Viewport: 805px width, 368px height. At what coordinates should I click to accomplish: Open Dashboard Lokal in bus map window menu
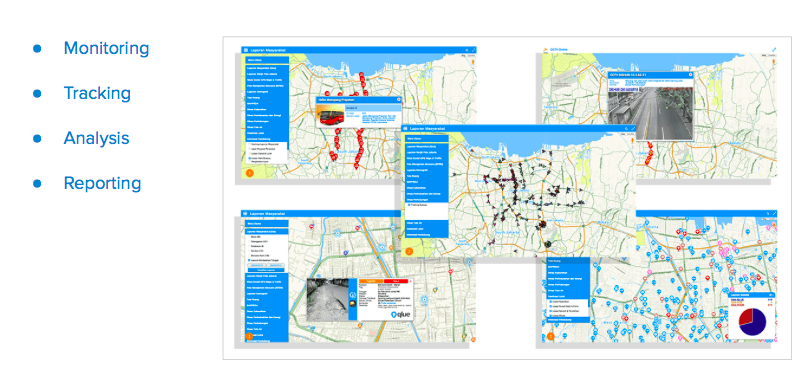click(267, 133)
